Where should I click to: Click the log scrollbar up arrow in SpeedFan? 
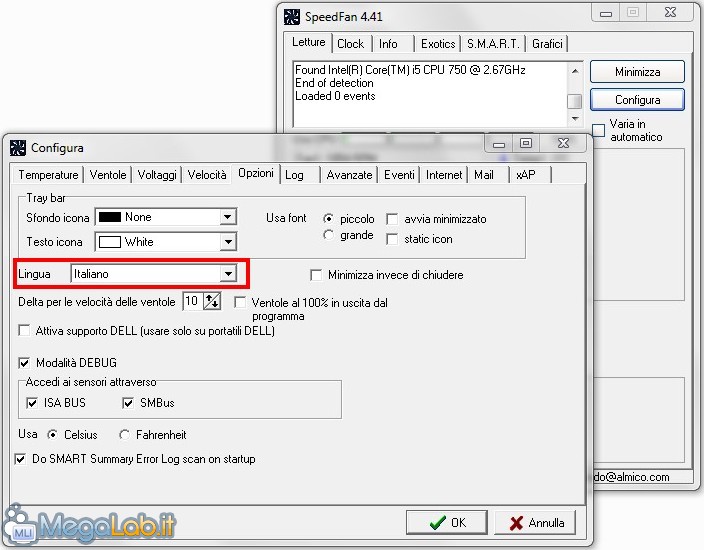(575, 71)
